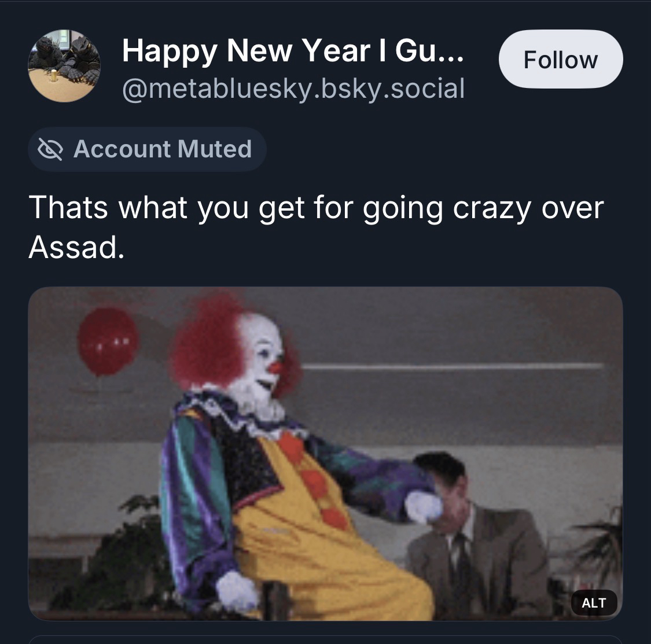Click the clown's red nose in the GIF
The width and height of the screenshot is (651, 644).
276,367
